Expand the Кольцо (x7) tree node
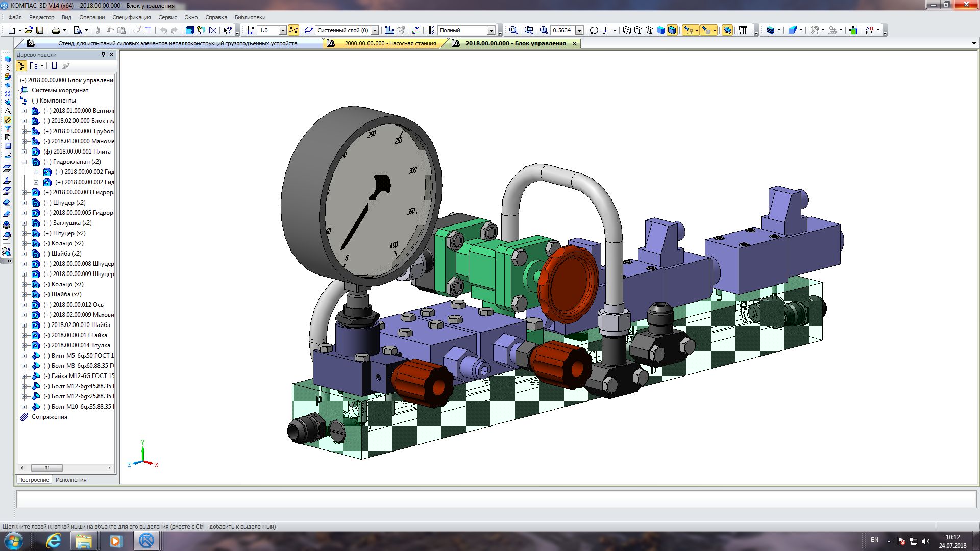980x551 pixels. 24,284
